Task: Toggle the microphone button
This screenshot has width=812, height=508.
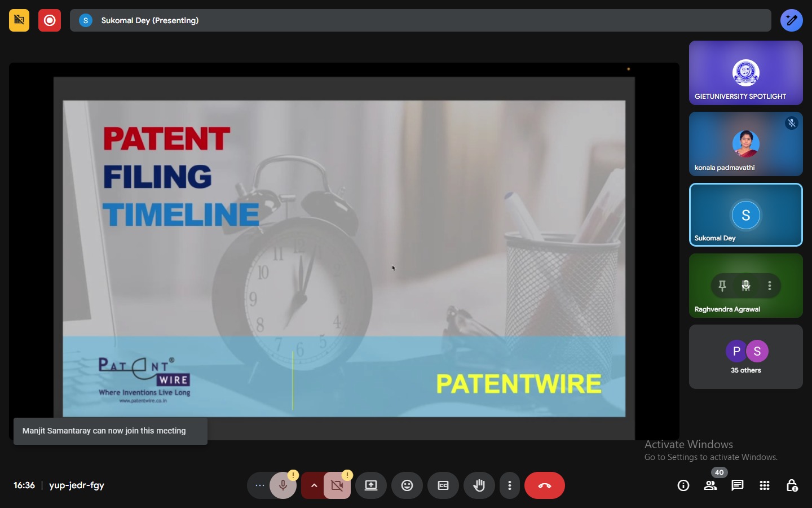Action: point(283,485)
